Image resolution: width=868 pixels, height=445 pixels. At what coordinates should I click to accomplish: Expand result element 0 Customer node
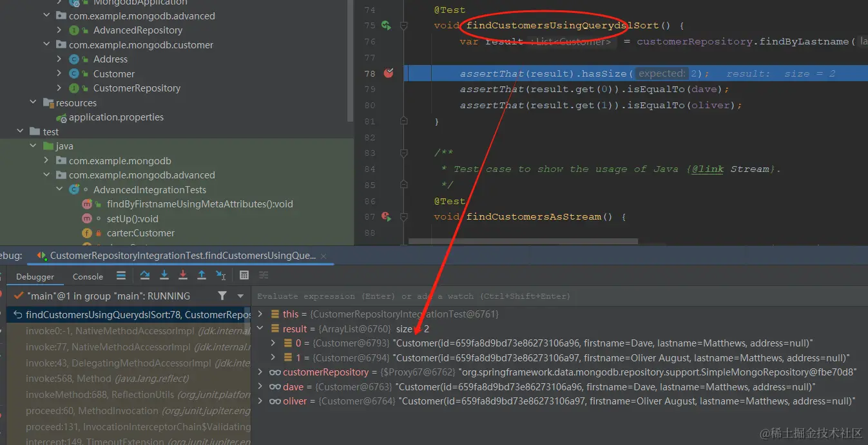coord(273,343)
